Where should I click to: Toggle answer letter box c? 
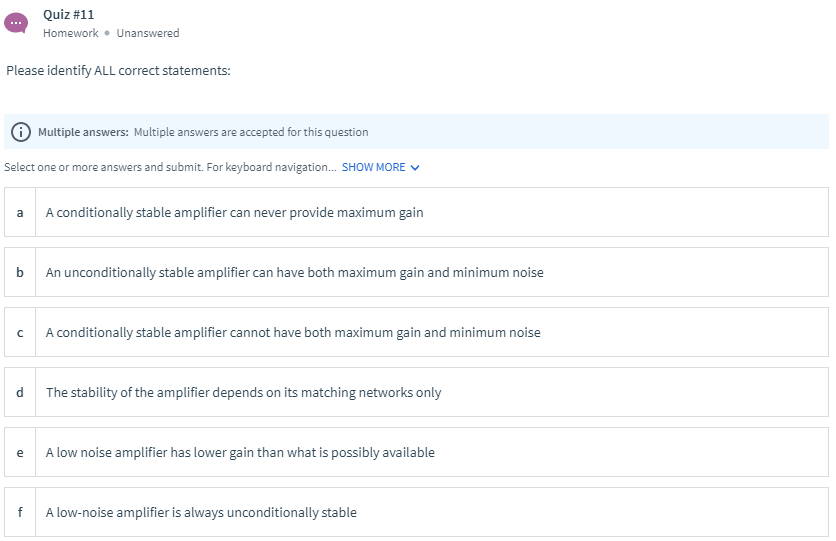pyautogui.click(x=20, y=333)
